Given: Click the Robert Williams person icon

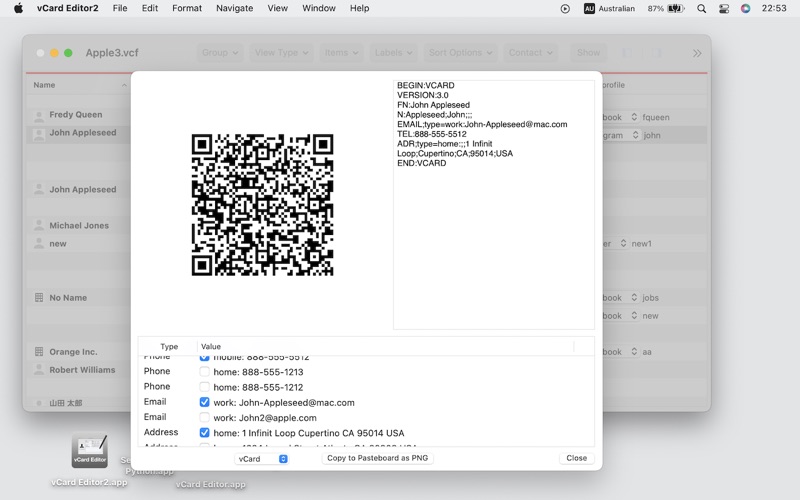Looking at the screenshot, I should click(39, 370).
